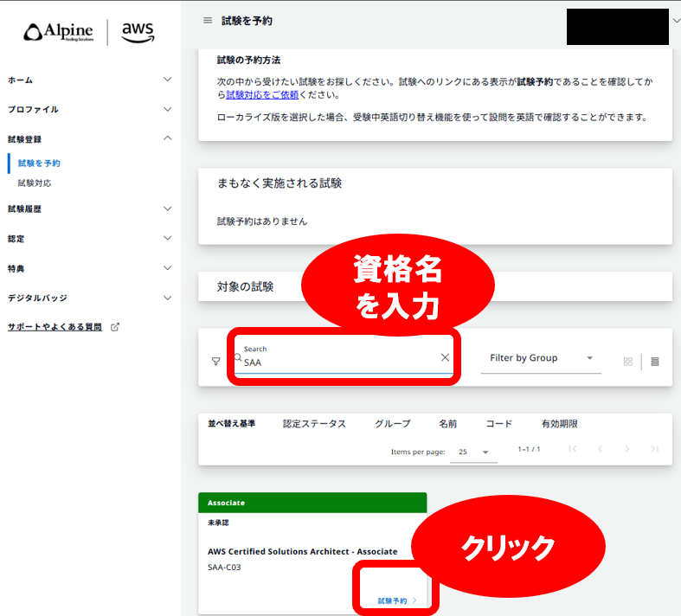Click the まもなく実施される試験 heading
This screenshot has width=681, height=616.
[279, 183]
